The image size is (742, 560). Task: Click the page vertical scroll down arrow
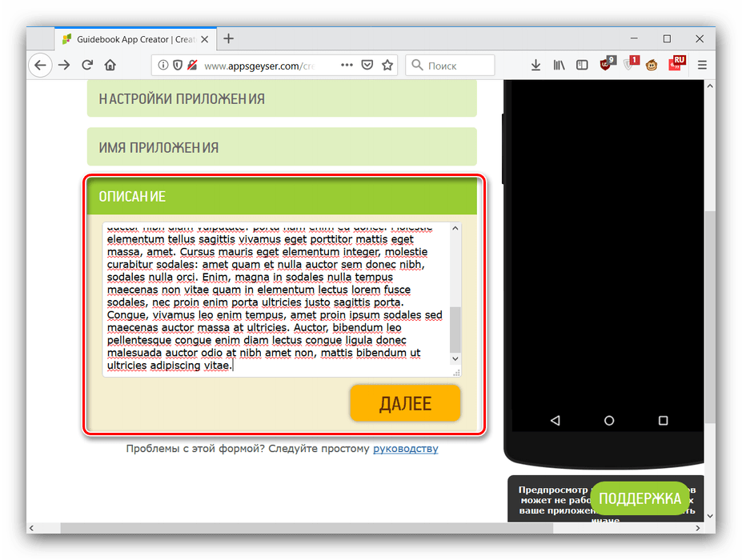click(710, 516)
